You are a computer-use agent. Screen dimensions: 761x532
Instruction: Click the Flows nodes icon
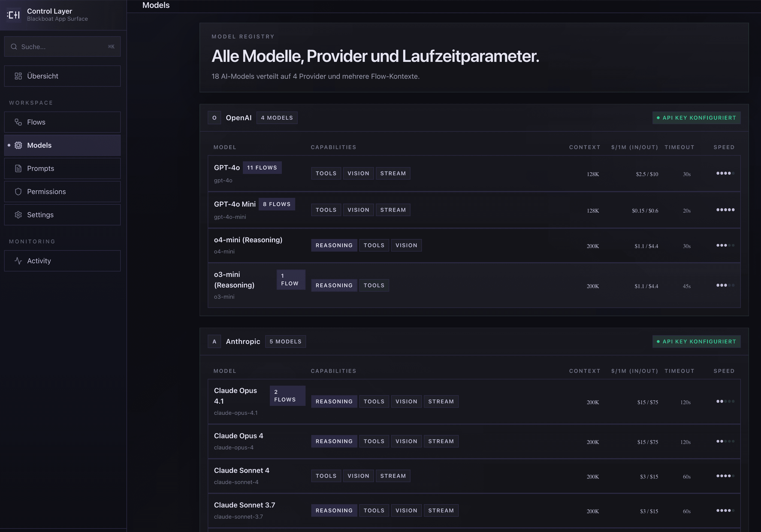tap(18, 122)
